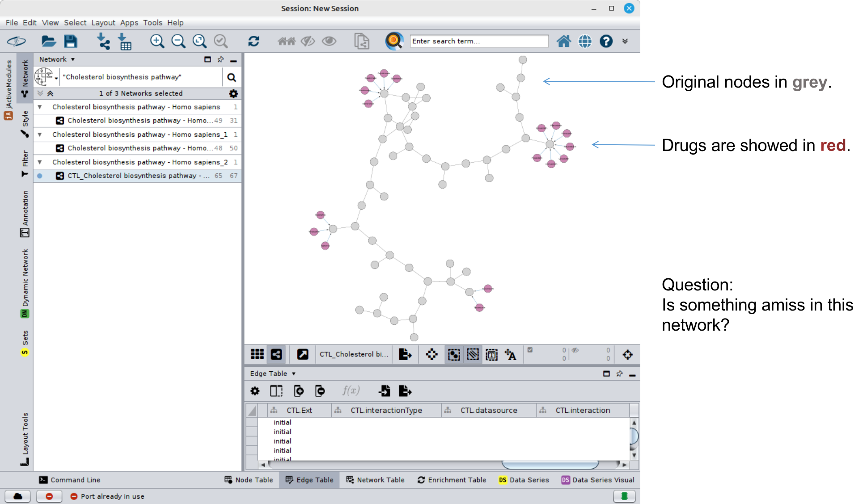867x504 pixels.
Task: Click the network search magnifier button
Action: tap(231, 77)
